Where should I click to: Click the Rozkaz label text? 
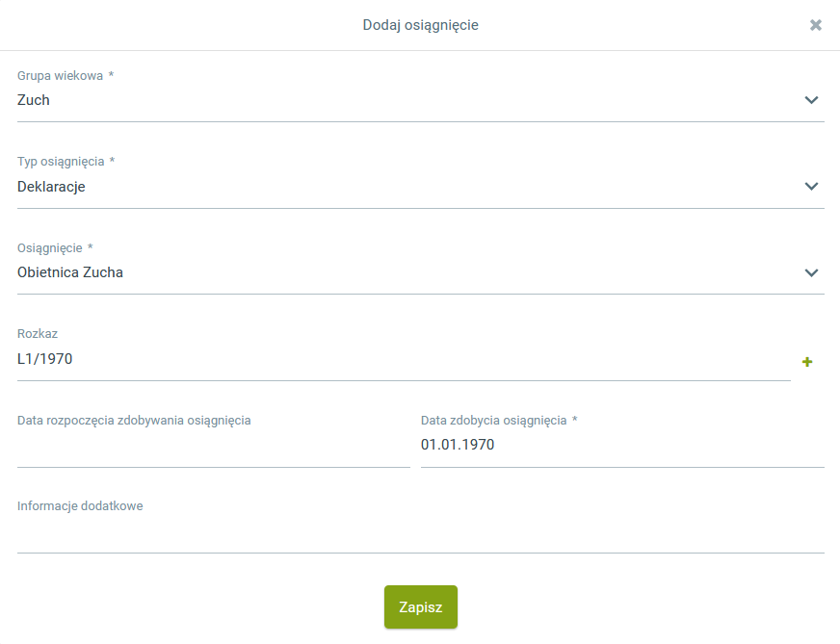(x=38, y=334)
